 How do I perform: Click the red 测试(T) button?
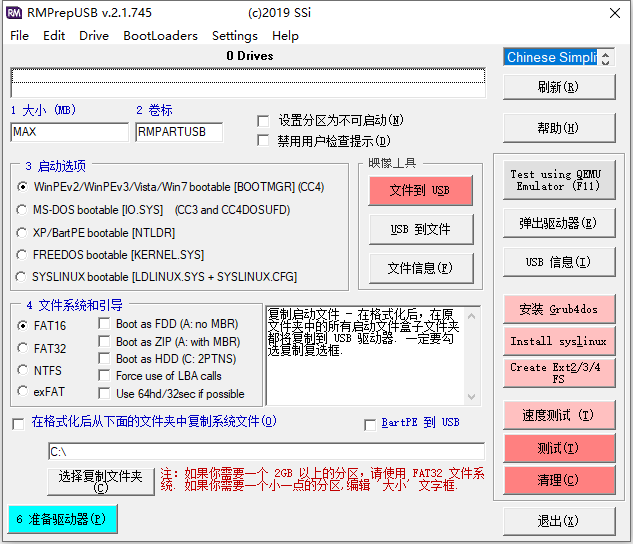559,448
